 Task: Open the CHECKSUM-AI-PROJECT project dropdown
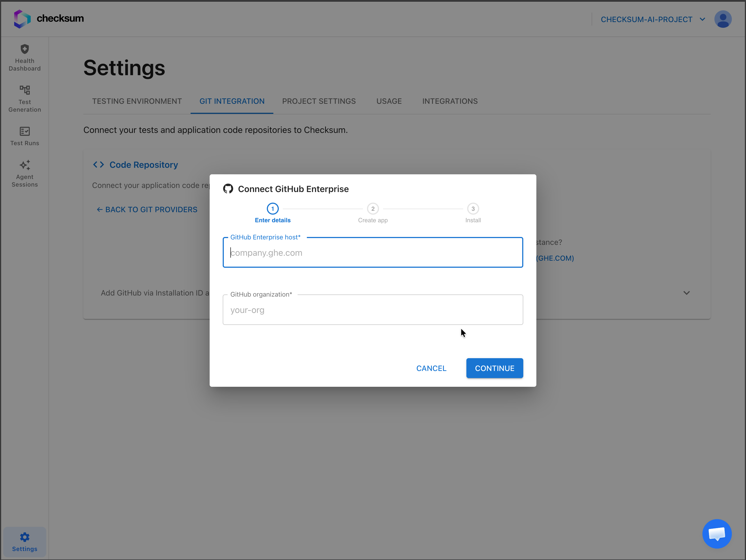click(653, 20)
